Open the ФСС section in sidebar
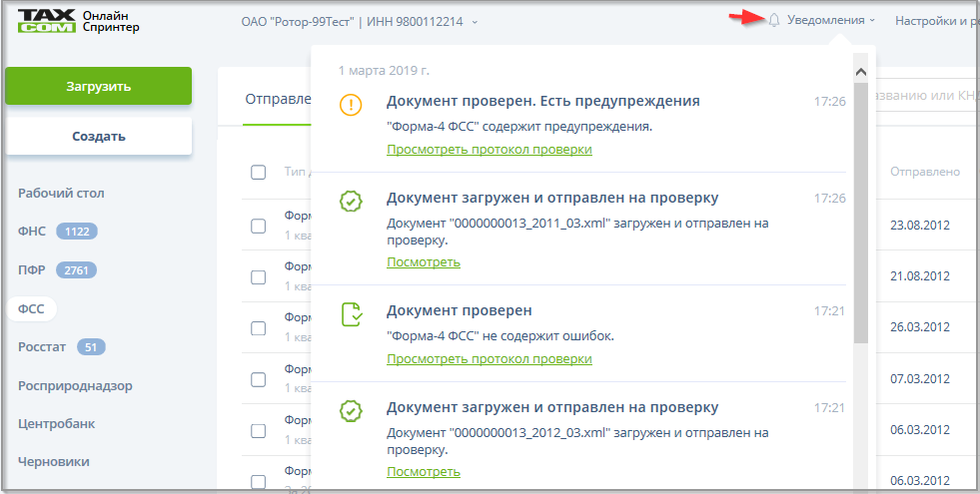The image size is (980, 494). tap(31, 309)
